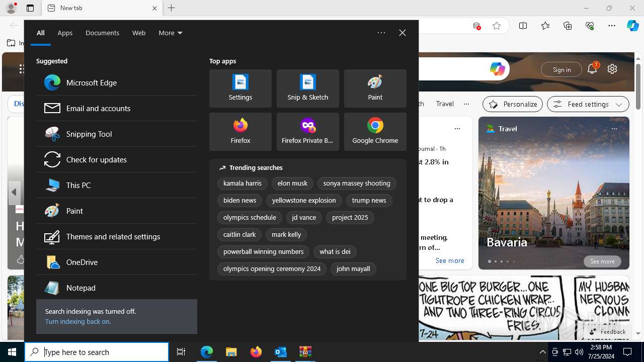Screen dimensions: 644x362
Task: Click Personalize feed button
Action: [x=513, y=104]
